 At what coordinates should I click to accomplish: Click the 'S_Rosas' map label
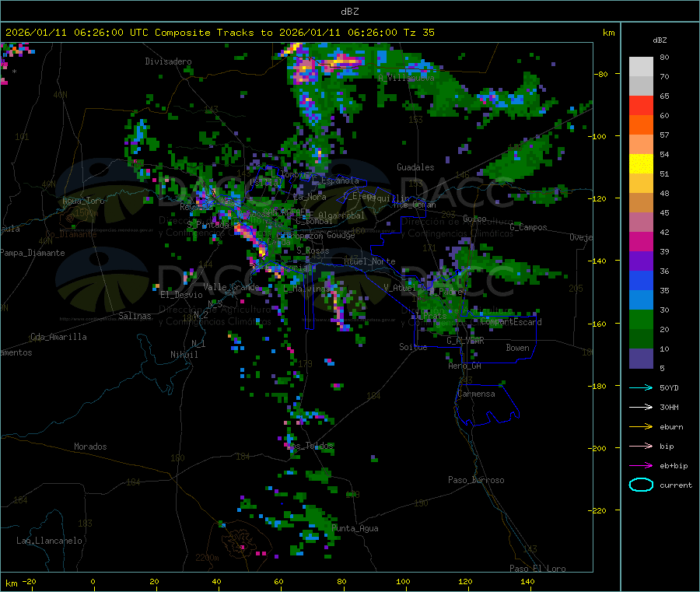pyautogui.click(x=313, y=251)
